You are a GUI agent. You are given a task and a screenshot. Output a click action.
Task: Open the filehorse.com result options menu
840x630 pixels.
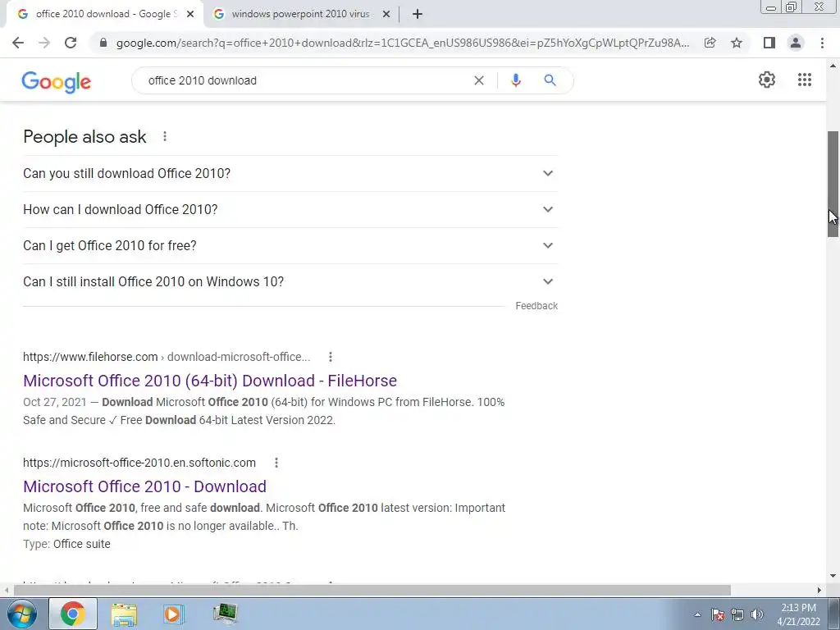pos(331,357)
